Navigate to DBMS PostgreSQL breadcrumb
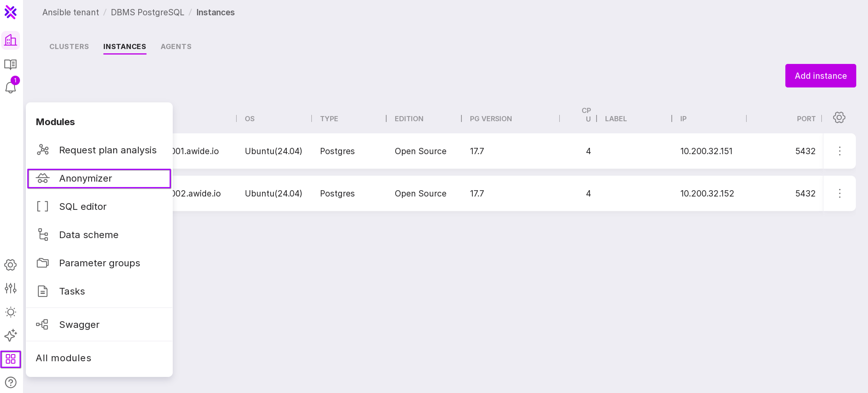Screen dimensions: 868x393 pyautogui.click(x=148, y=13)
